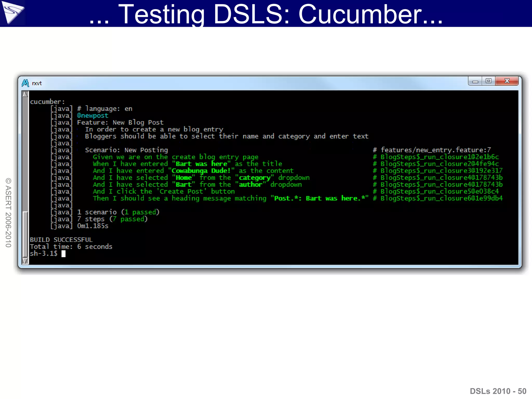Click the scrollbar up arrow in rxvt

[x=25, y=94]
